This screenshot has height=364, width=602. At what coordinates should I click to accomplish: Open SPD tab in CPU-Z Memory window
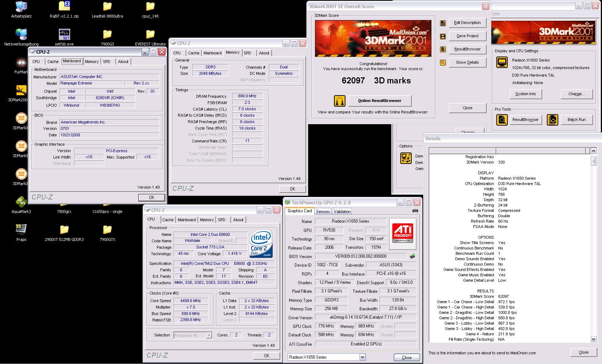click(247, 53)
